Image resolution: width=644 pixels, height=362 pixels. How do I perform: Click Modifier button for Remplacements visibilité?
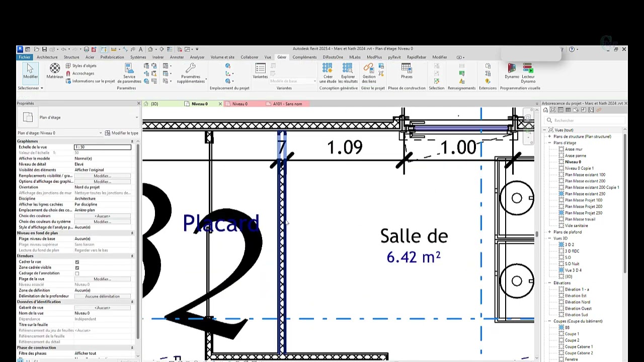click(103, 176)
